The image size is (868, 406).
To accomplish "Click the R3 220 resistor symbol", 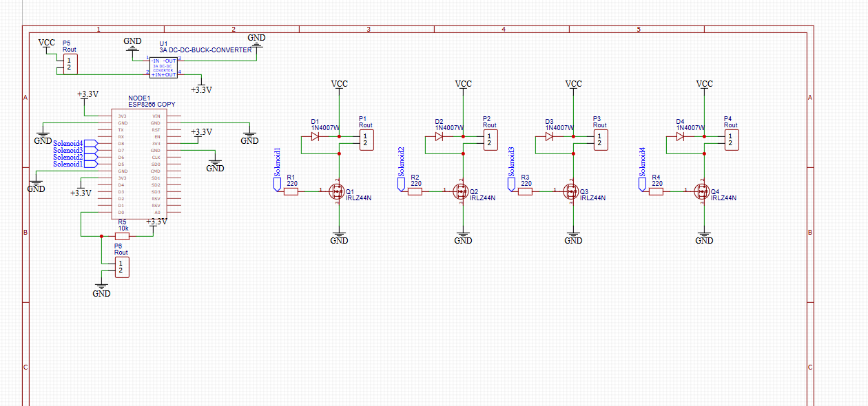I will pyautogui.click(x=525, y=191).
